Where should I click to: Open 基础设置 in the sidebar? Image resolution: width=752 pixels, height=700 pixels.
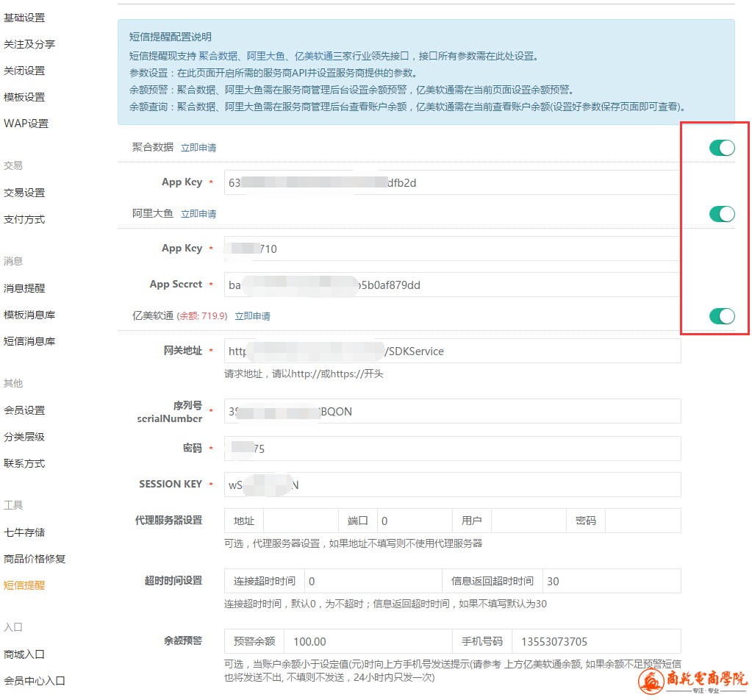(x=24, y=18)
